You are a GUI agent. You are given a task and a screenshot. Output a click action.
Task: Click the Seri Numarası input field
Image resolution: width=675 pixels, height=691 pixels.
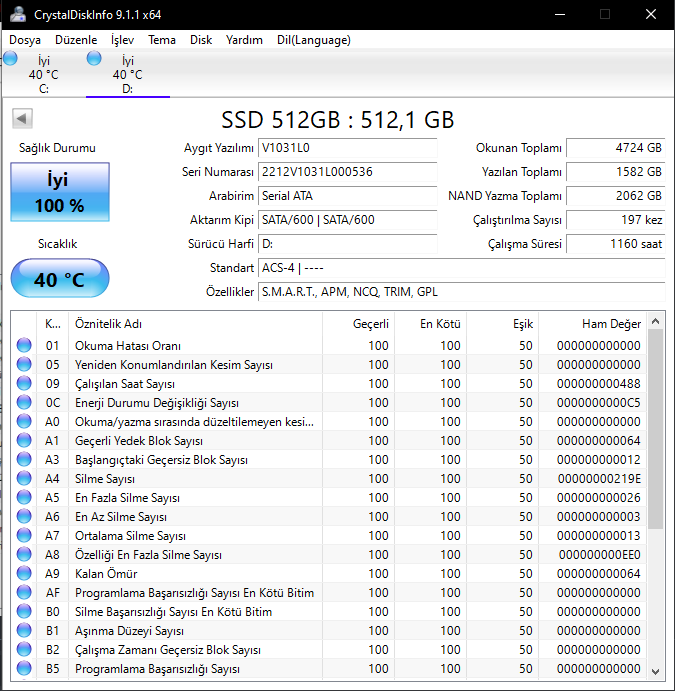click(347, 172)
